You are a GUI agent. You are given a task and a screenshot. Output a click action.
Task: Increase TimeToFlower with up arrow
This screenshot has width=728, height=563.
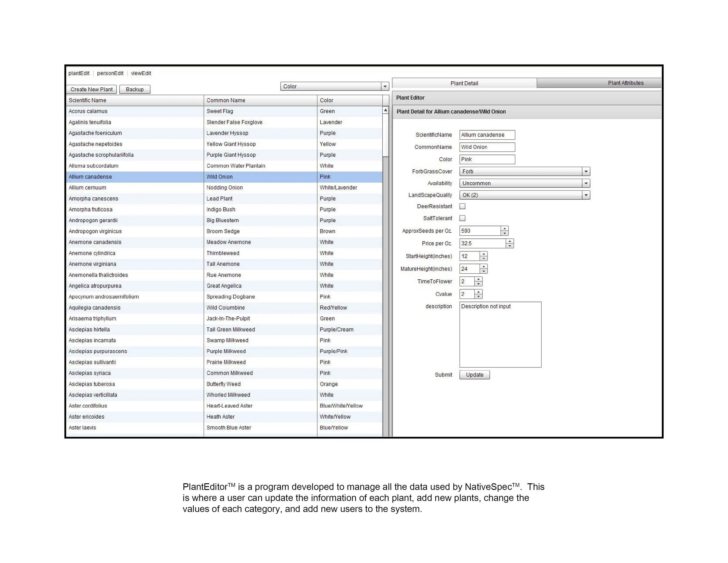click(478, 279)
